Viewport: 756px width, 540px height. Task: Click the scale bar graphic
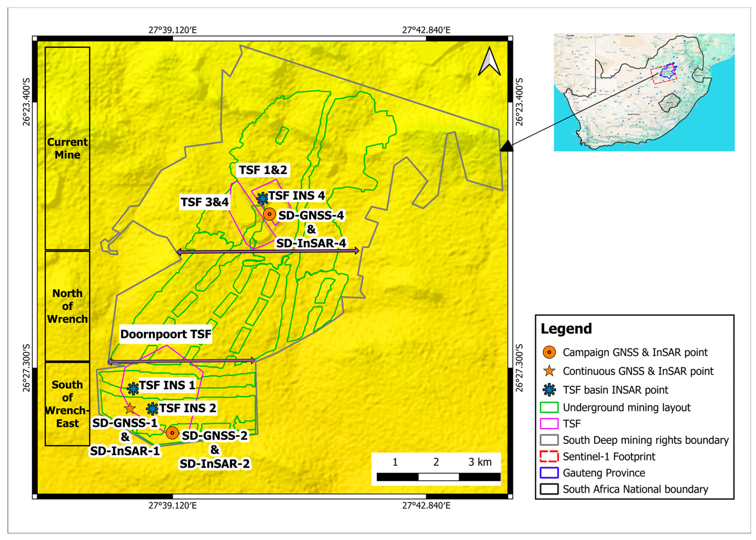439,477
